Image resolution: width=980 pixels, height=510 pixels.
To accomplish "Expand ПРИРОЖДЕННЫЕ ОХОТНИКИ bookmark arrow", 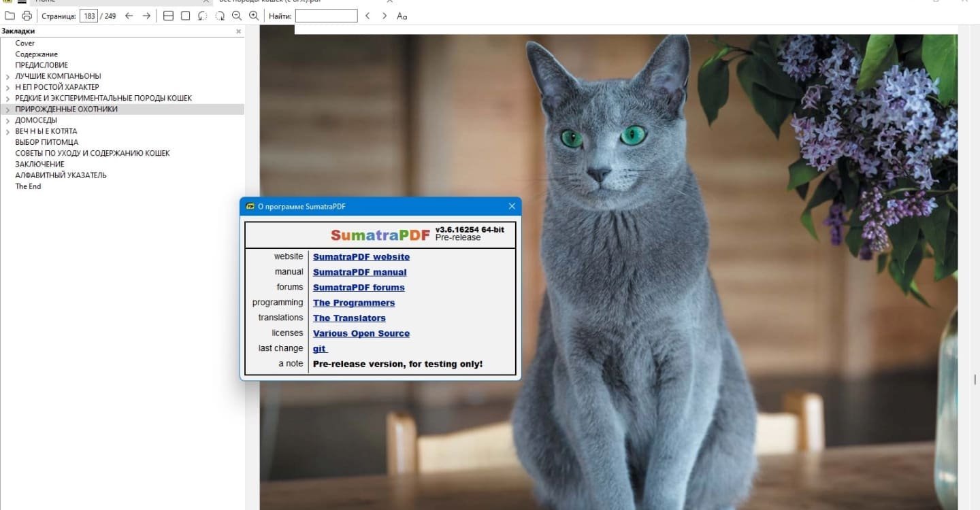I will tap(7, 109).
